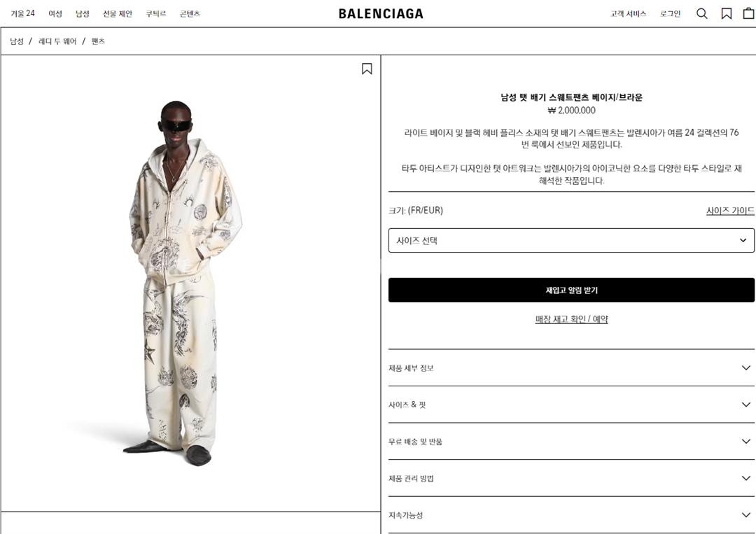Viewport: 756px width, 534px height.
Task: Go to 로그인 page
Action: 670,13
